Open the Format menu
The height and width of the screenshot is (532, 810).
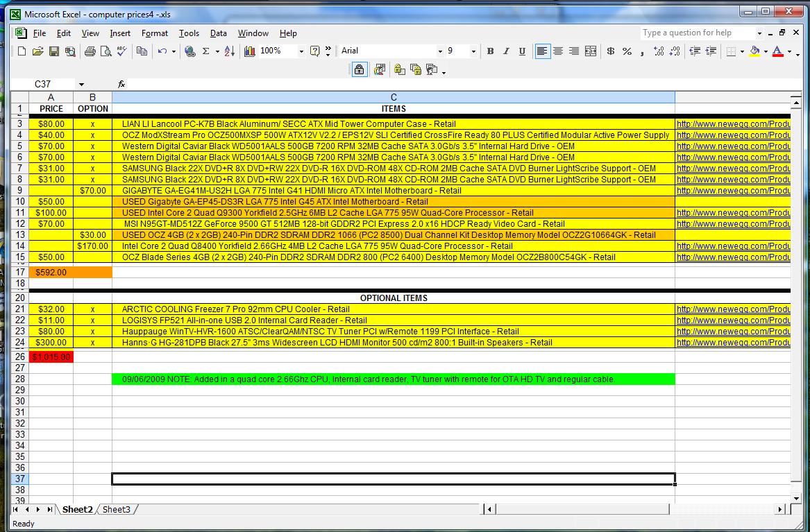coord(155,33)
